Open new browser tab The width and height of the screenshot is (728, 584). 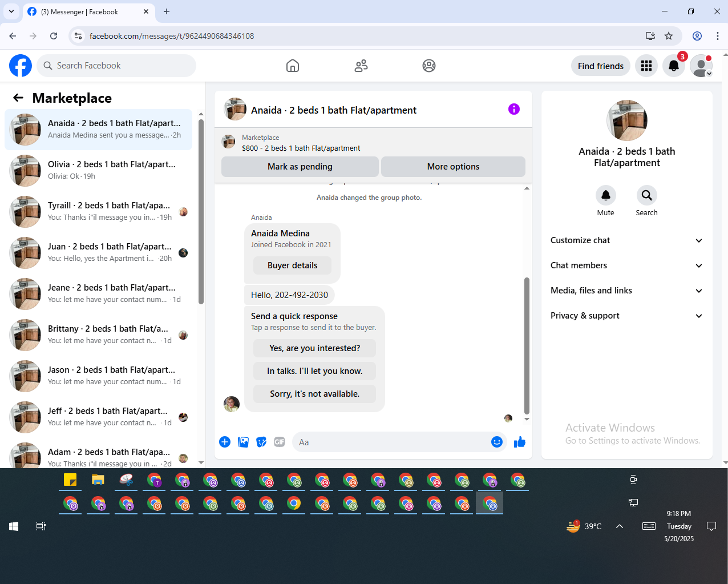tap(167, 11)
